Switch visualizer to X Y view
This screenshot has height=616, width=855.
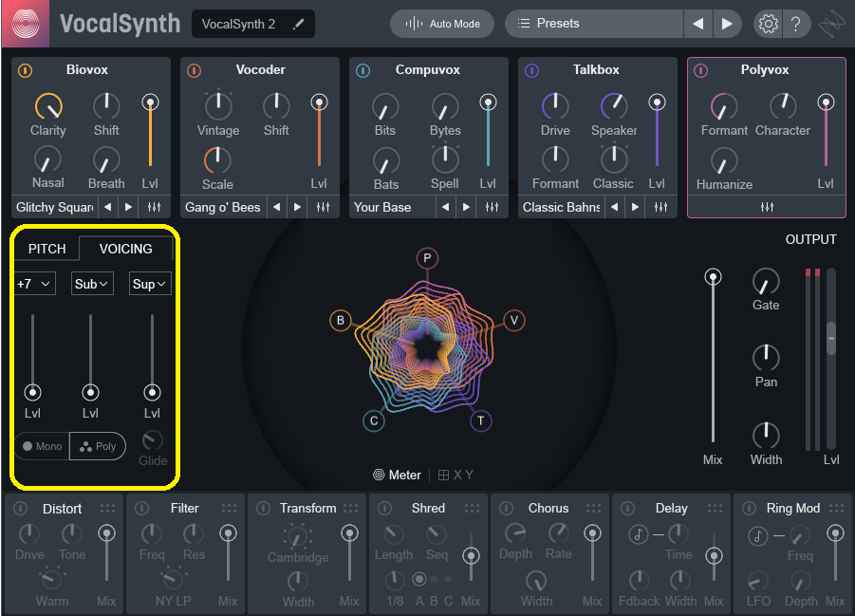click(x=455, y=475)
